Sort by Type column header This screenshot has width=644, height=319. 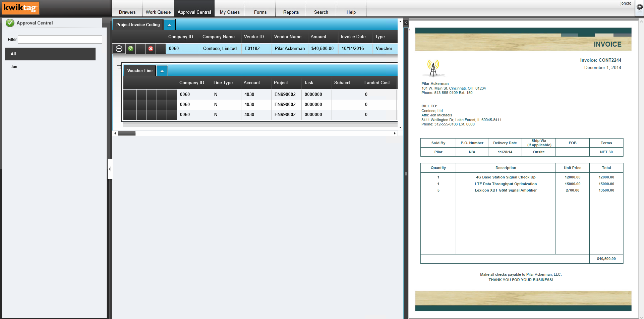(380, 37)
